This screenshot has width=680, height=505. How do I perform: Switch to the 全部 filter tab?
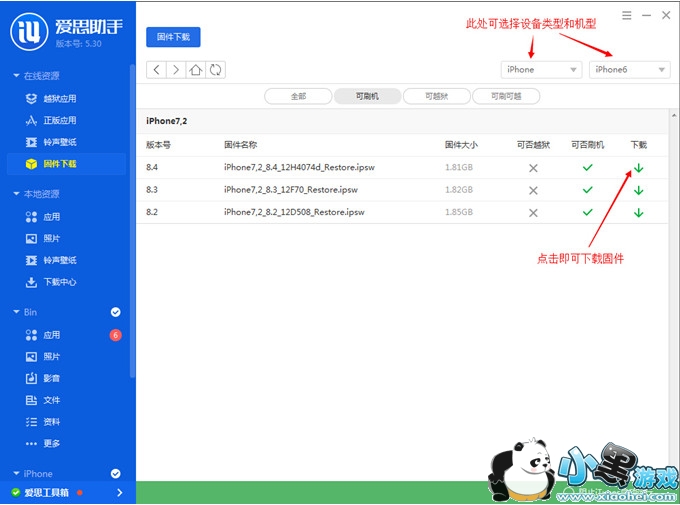(x=298, y=96)
